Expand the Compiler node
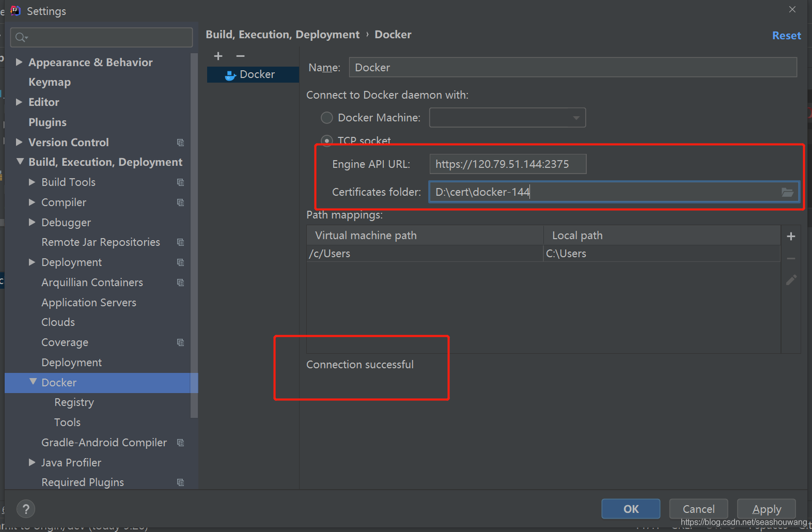Screen dimensions: 812x532 pyautogui.click(x=32, y=202)
